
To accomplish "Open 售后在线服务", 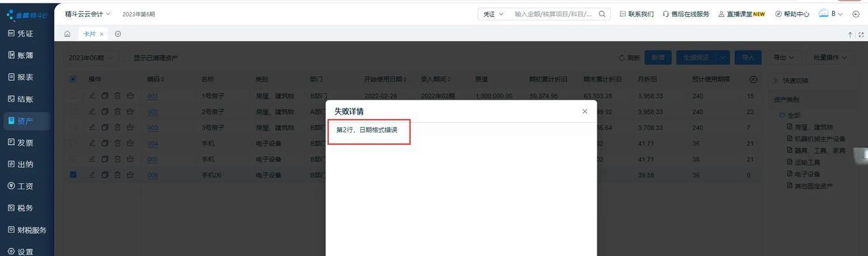I will click(686, 14).
